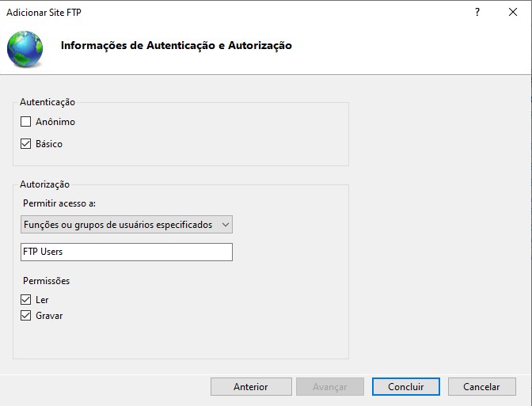Click the Permissões section label
The width and height of the screenshot is (532, 406).
click(x=47, y=281)
